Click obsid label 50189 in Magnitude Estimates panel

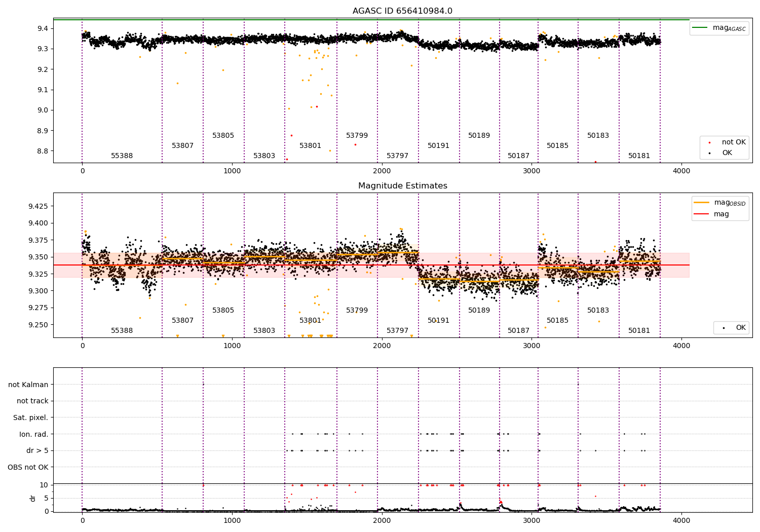tap(479, 311)
